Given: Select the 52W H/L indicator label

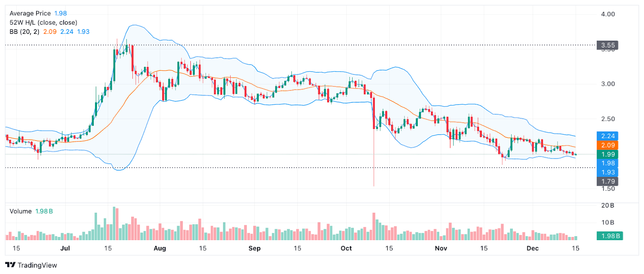Looking at the screenshot, I should click(43, 23).
